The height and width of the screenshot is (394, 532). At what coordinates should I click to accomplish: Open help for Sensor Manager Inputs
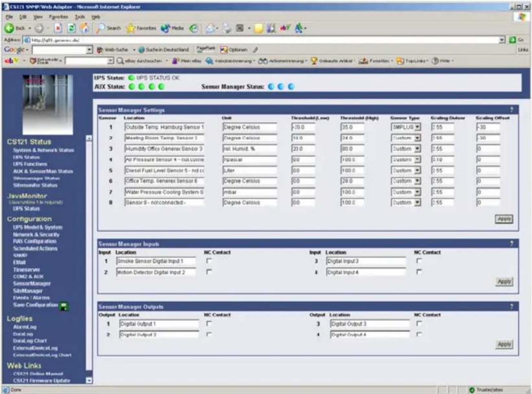click(512, 244)
